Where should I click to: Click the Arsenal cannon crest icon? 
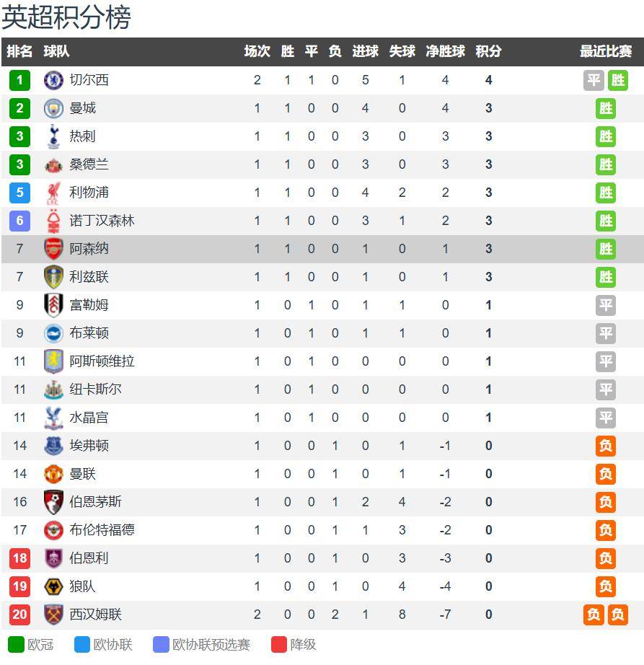[53, 249]
